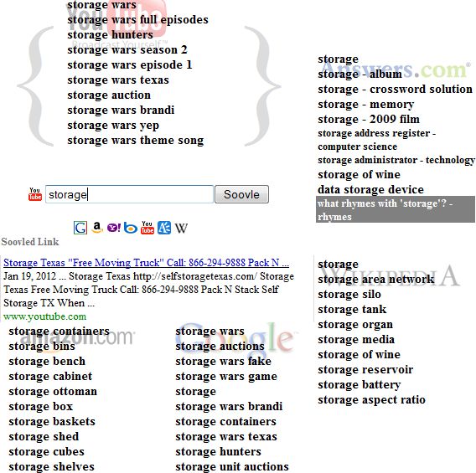Select 'storage wars theme song' suggestion
The height and width of the screenshot is (473, 476).
coord(136,141)
